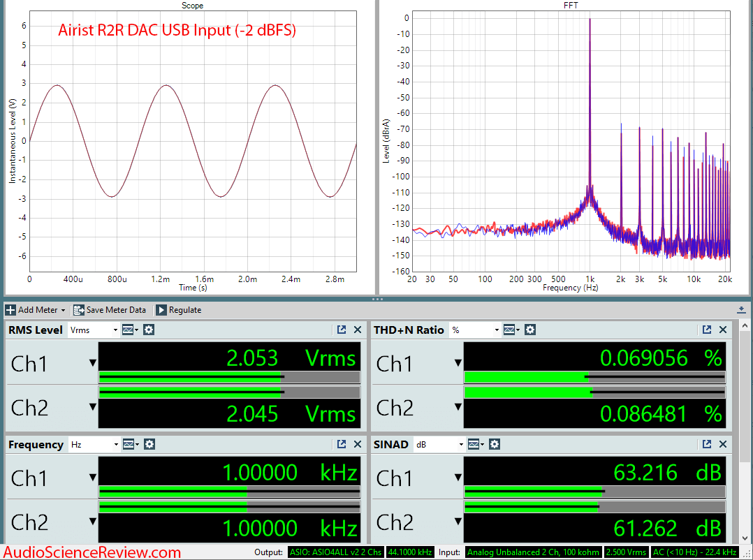Click Output ASIO4ALL v2 2 Chs status field
Image resolution: width=753 pixels, height=560 pixels.
pos(336,552)
